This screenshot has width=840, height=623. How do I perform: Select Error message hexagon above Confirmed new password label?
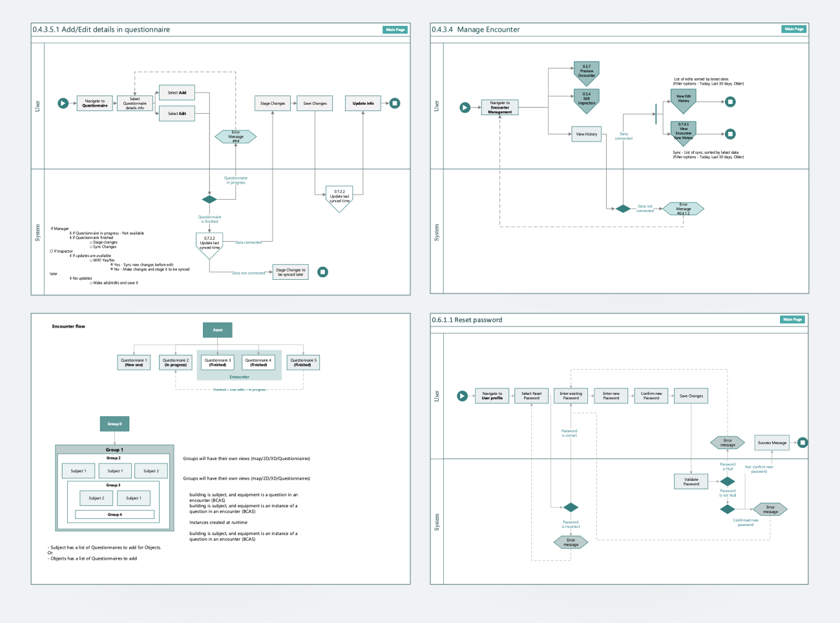770,509
